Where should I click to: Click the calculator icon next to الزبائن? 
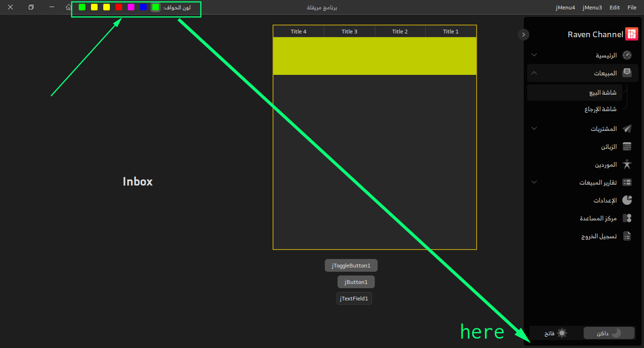pos(627,146)
